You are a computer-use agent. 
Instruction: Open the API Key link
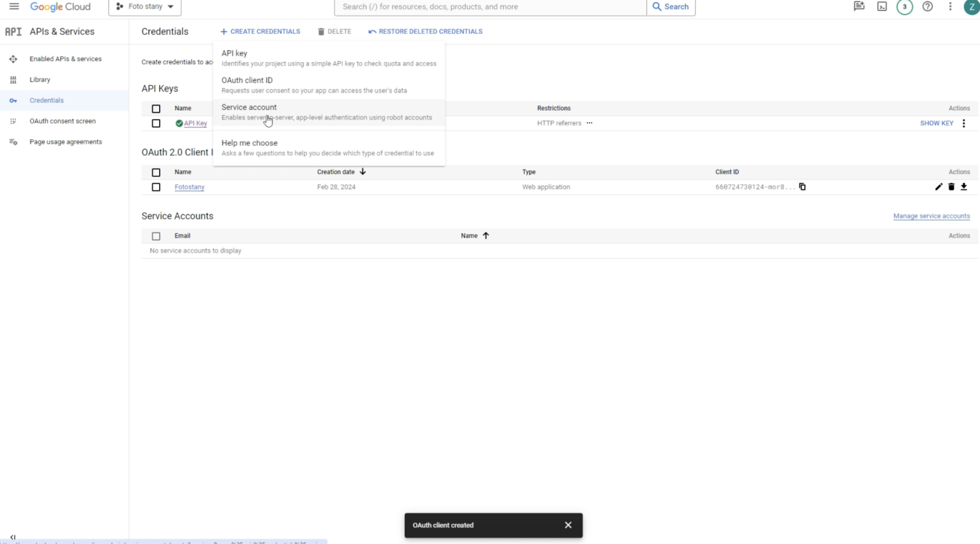point(195,123)
